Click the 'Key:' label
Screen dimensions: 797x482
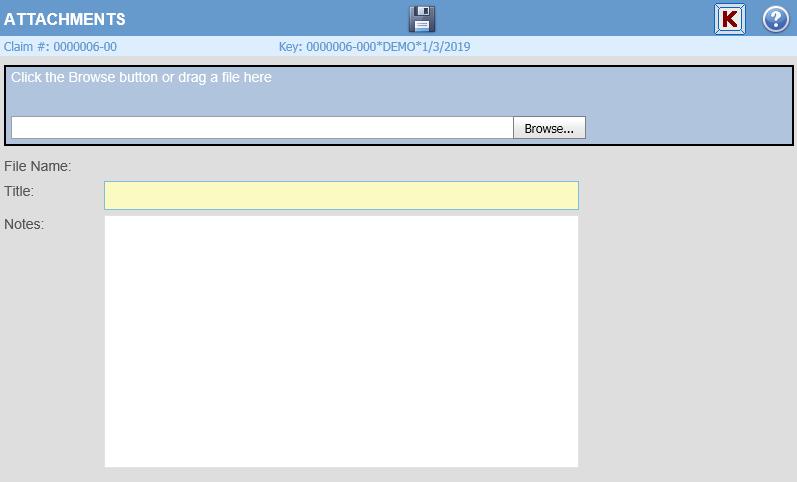290,47
